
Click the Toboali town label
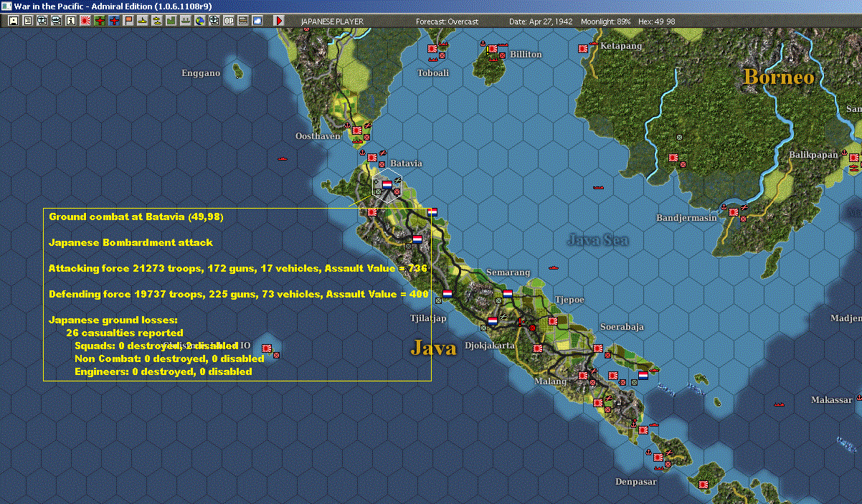click(433, 72)
